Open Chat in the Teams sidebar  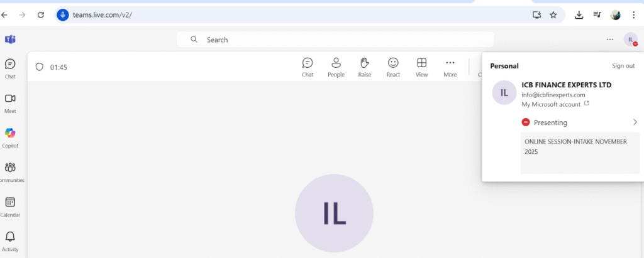point(10,68)
